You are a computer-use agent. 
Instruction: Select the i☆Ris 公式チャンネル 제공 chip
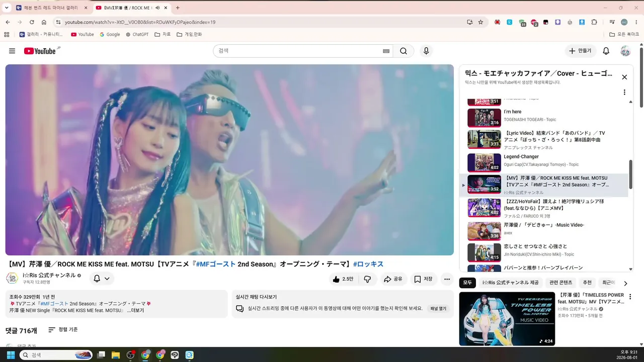pos(510,283)
